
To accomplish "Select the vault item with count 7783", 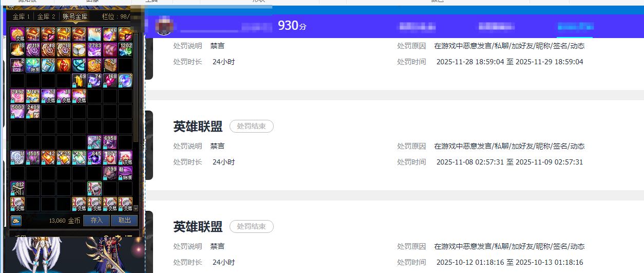I will tap(94, 50).
